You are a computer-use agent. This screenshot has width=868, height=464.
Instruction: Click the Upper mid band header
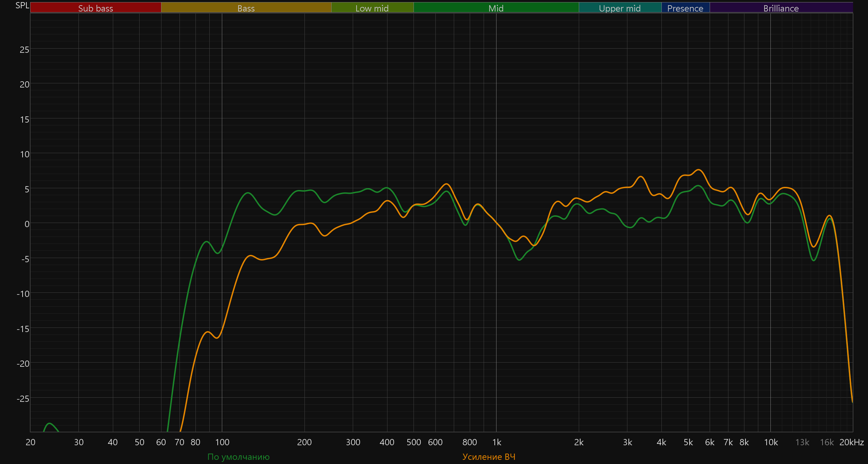[620, 8]
